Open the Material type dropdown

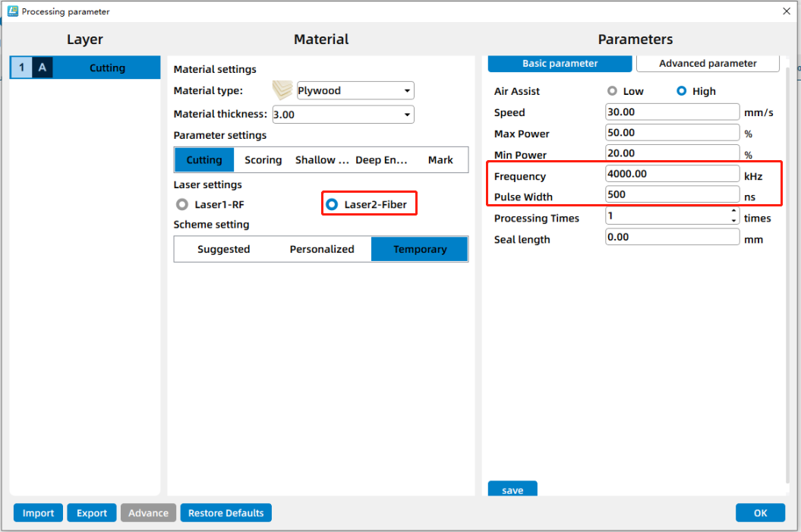[408, 91]
